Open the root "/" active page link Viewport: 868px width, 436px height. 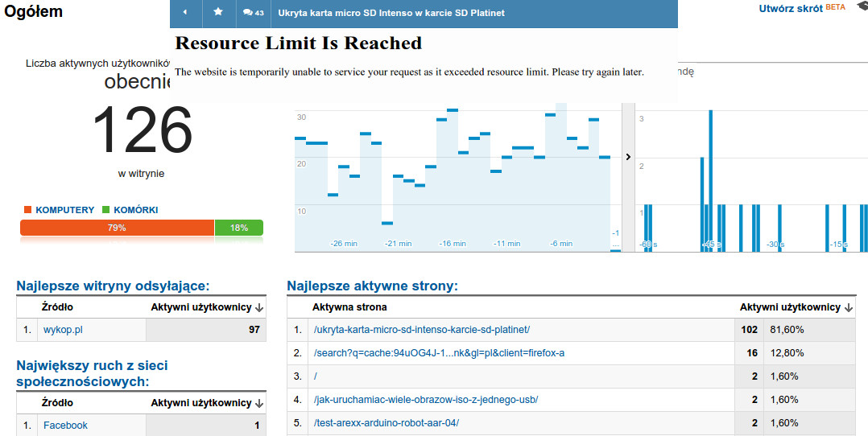click(x=315, y=376)
